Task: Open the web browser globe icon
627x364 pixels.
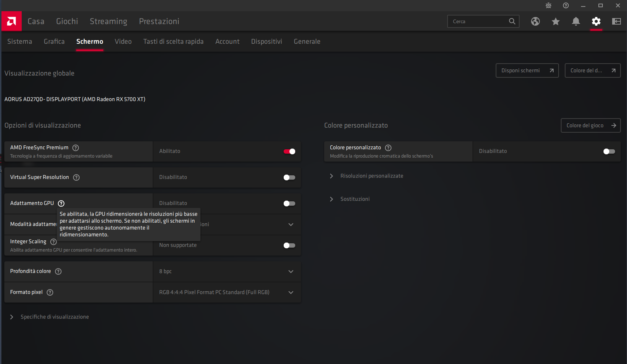Action: tap(535, 21)
